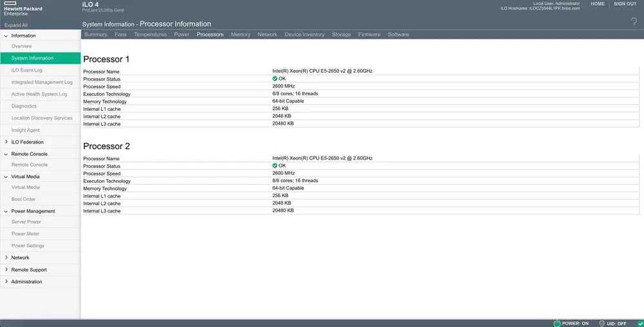This screenshot has height=327, width=644.
Task: Click Processor 2 OK status icon
Action: (275, 165)
